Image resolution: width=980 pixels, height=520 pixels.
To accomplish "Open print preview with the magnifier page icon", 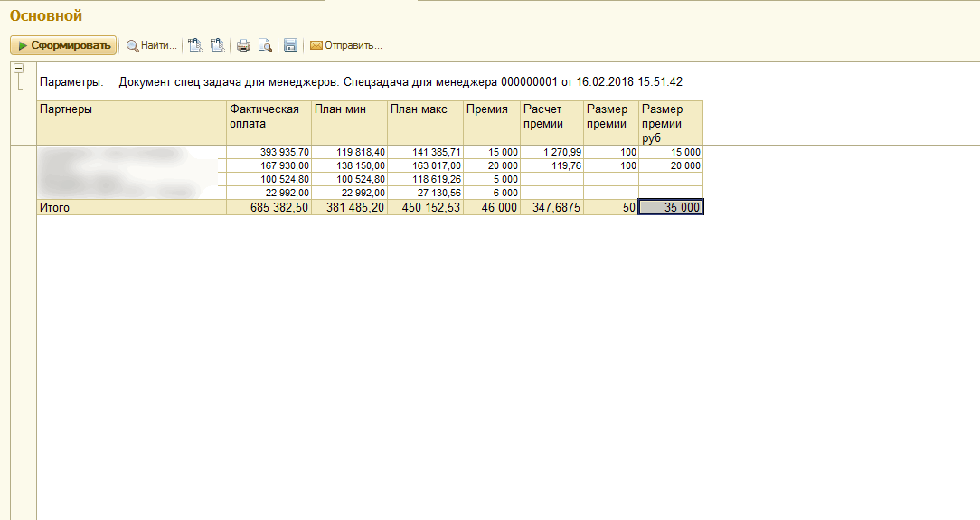I will [x=265, y=45].
